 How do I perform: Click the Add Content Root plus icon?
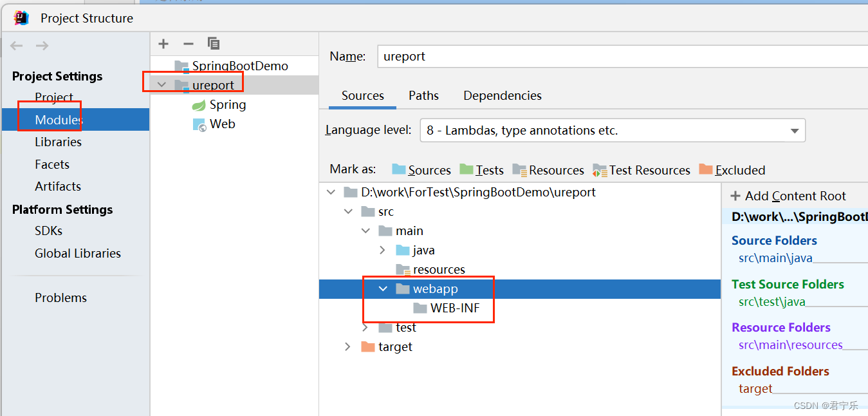tap(737, 195)
